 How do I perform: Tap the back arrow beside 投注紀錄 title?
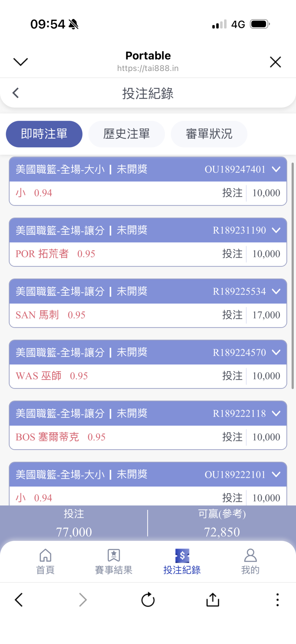16,93
